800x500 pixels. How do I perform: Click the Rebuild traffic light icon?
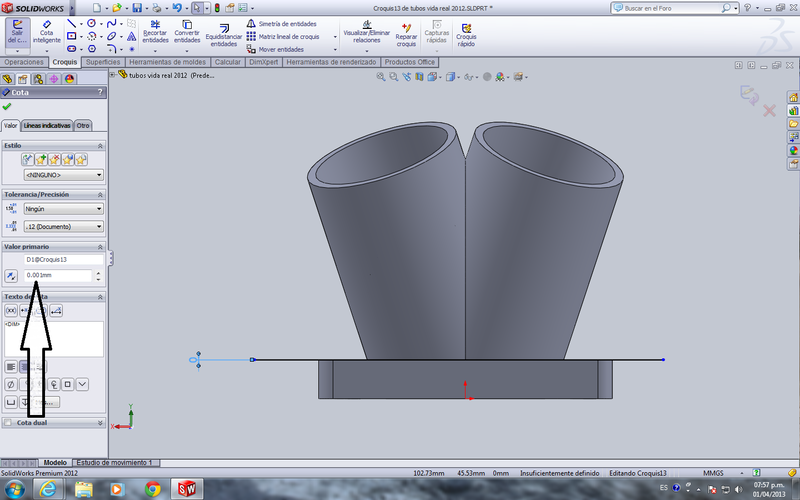point(217,8)
